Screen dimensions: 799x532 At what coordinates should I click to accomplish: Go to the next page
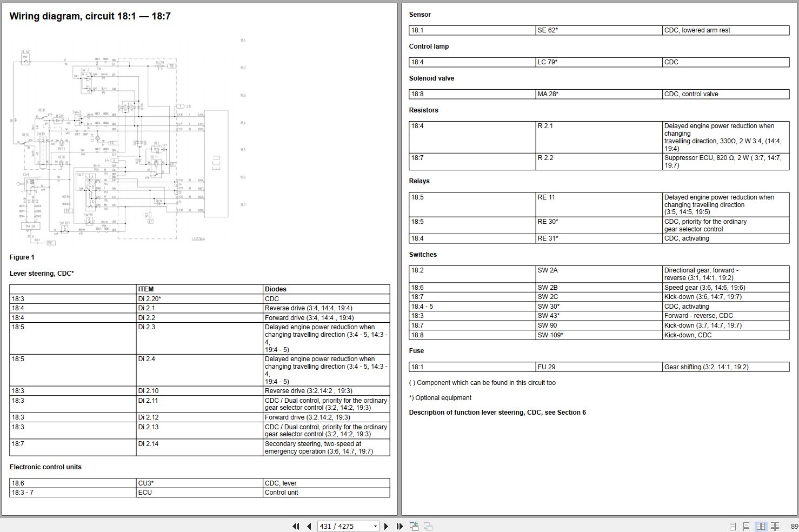(x=386, y=526)
